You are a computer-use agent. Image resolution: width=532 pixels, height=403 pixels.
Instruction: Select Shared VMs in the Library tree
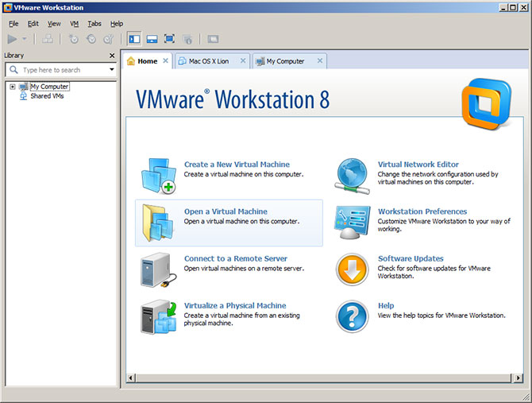coord(47,96)
